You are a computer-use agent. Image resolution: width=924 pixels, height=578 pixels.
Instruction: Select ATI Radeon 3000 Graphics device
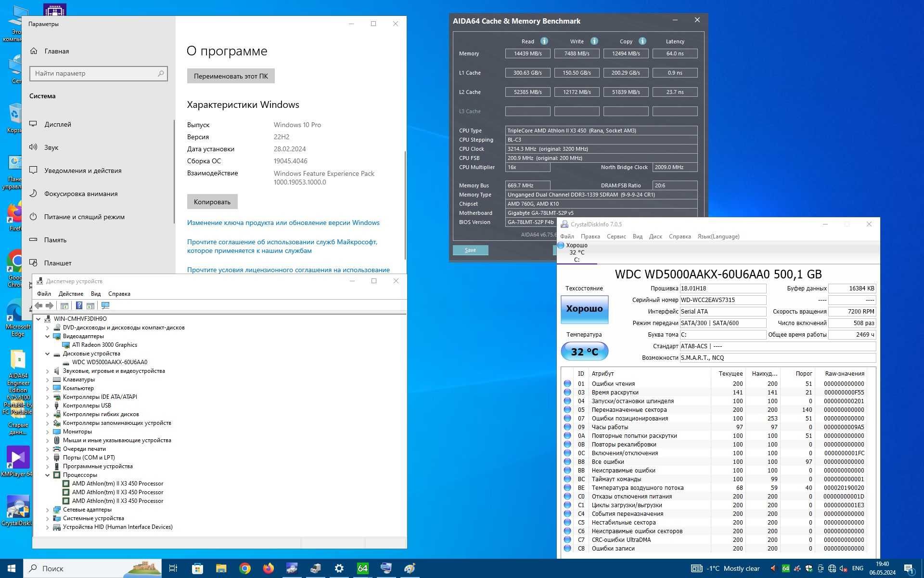[x=104, y=345]
